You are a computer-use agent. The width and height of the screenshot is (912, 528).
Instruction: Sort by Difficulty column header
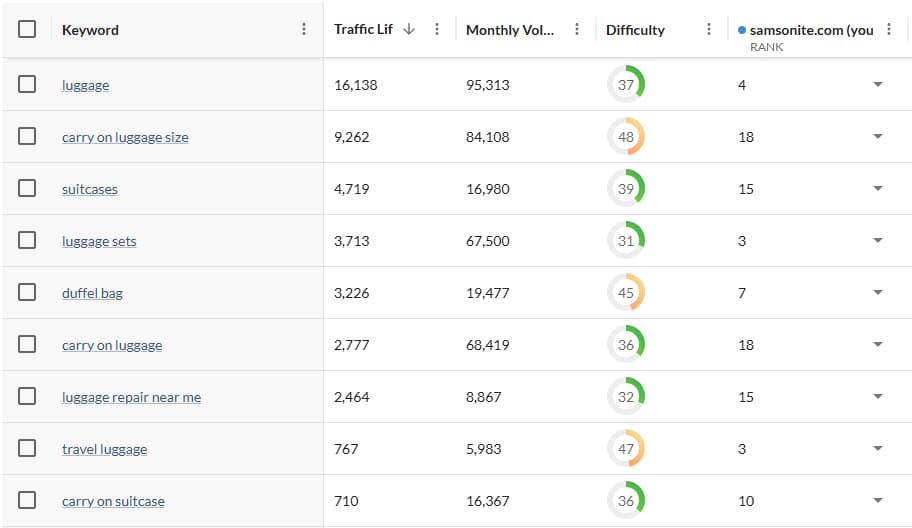pos(635,30)
